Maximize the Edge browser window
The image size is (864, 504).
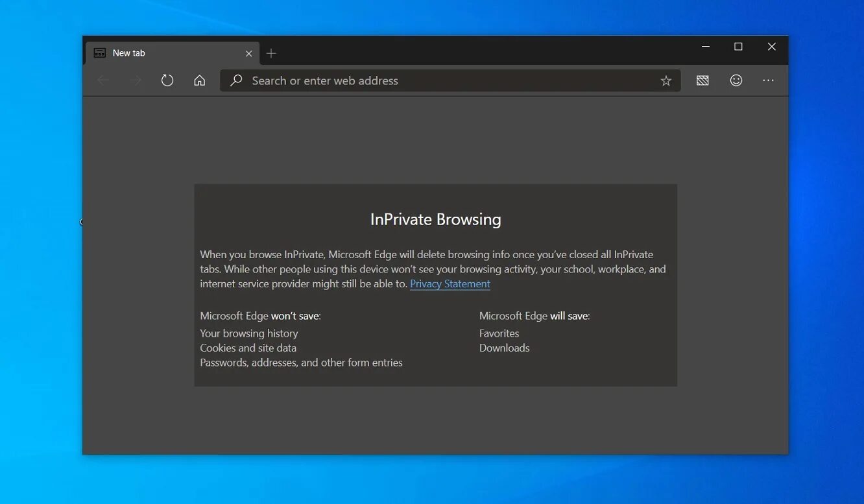pyautogui.click(x=738, y=47)
